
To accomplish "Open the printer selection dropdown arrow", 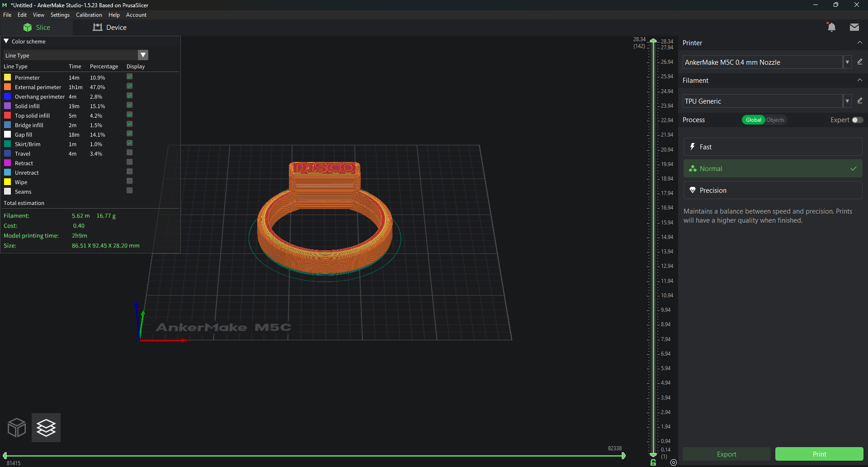I will (847, 62).
